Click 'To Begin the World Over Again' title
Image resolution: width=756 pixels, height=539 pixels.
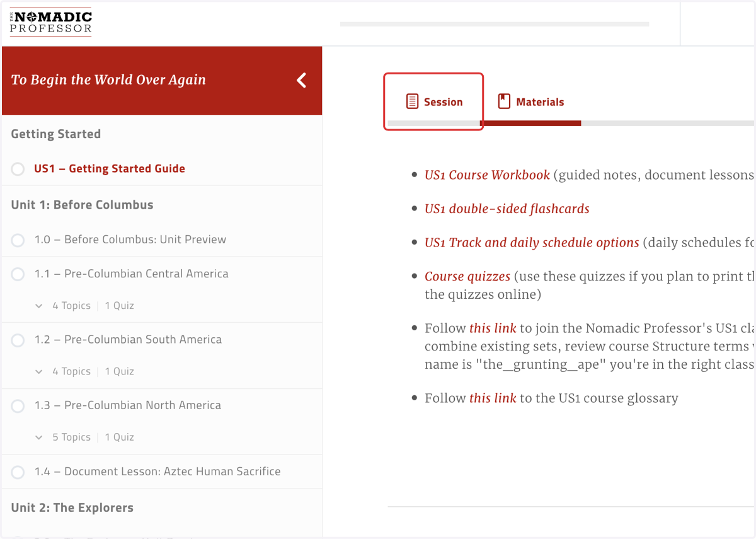coord(108,79)
